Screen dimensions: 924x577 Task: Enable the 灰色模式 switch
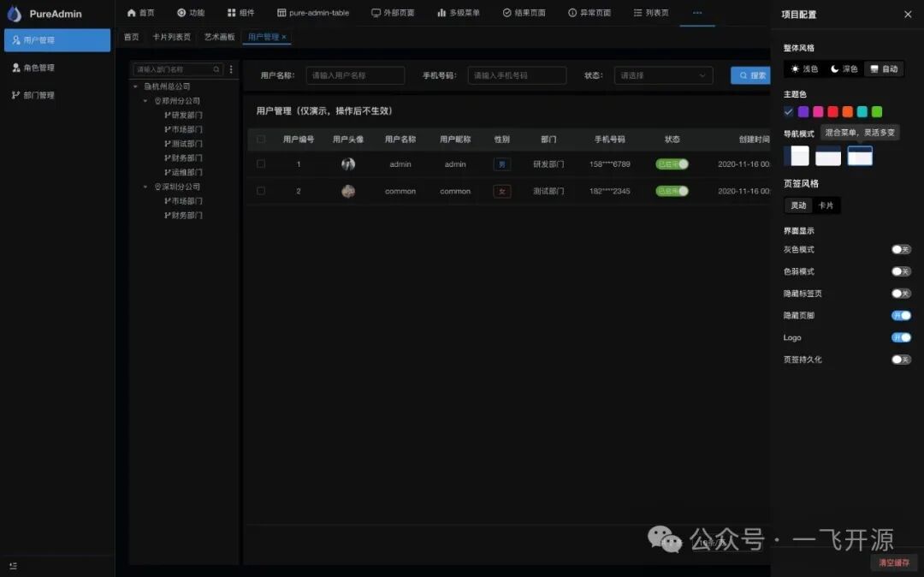pos(901,250)
